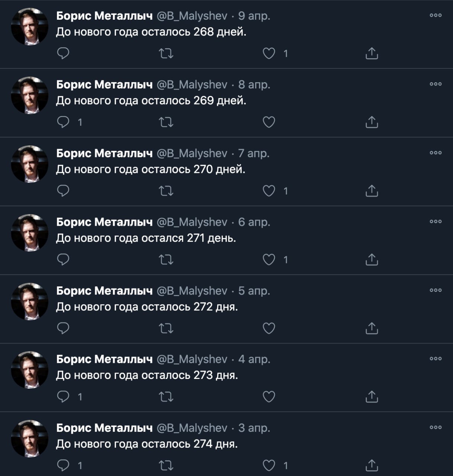Share the 274 дня tweet
Screen dimensions: 453x476
(372, 466)
